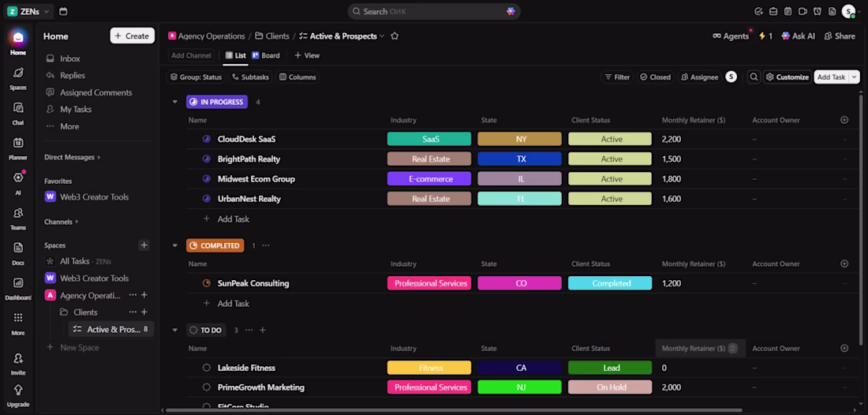Click the Create button
The image size is (868, 415).
[132, 36]
